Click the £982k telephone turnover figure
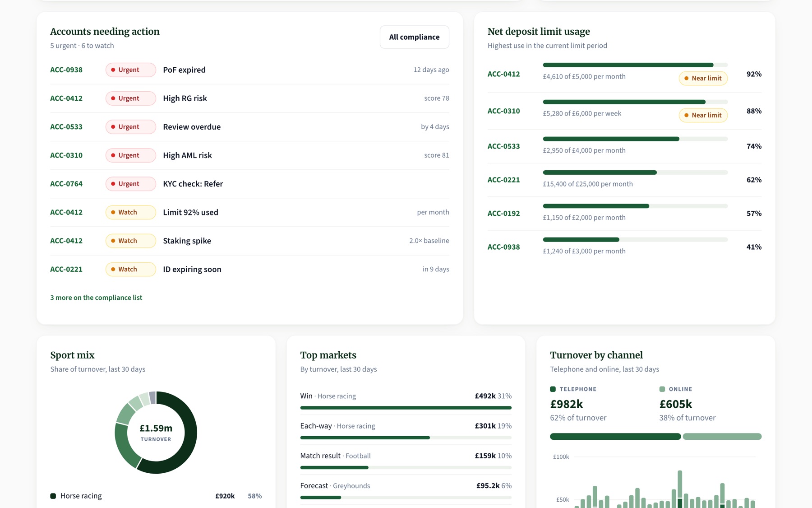Image resolution: width=812 pixels, height=508 pixels. 567,404
